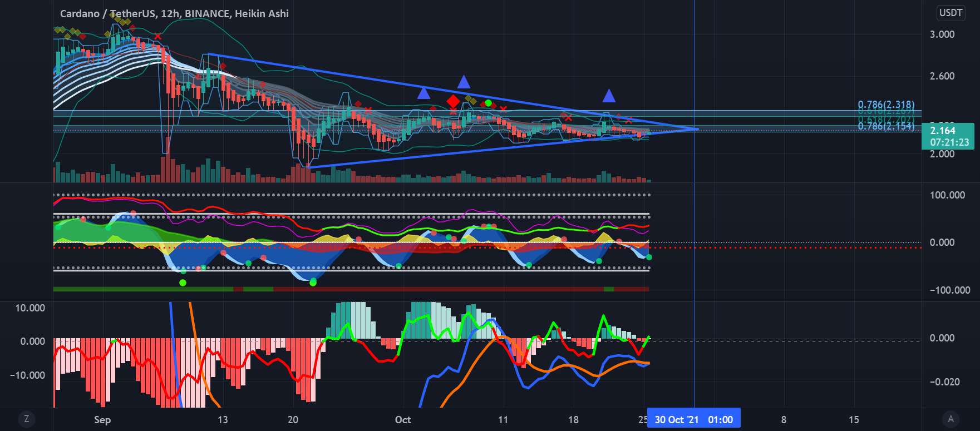Click the wedge apex where trendlines converge
Image resolution: width=980 pixels, height=431 pixels.
(698, 129)
